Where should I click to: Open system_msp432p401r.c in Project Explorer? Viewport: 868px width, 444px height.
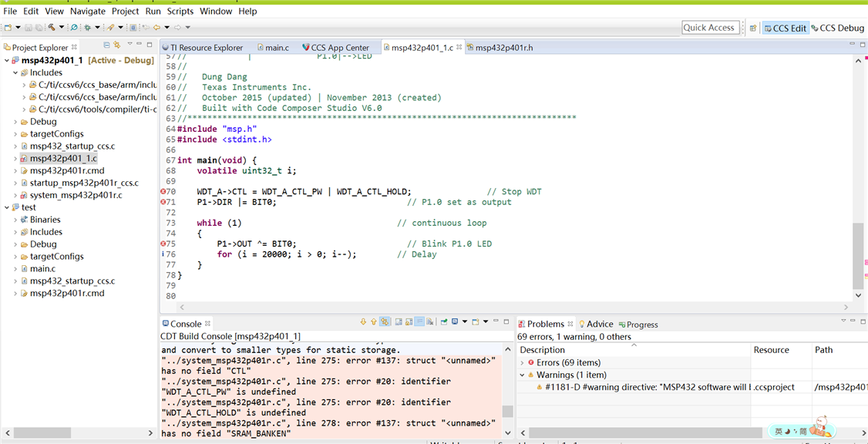pos(76,195)
